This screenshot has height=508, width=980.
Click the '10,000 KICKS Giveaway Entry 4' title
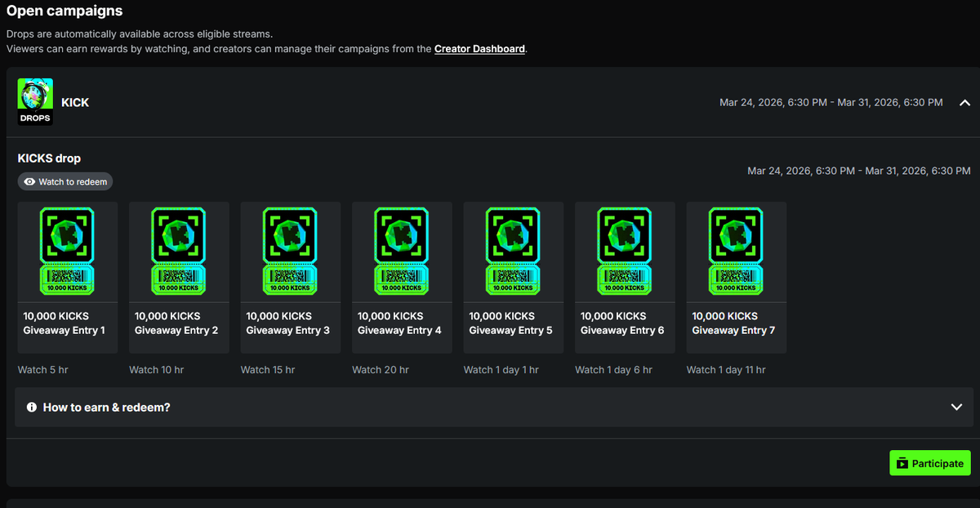tap(399, 323)
